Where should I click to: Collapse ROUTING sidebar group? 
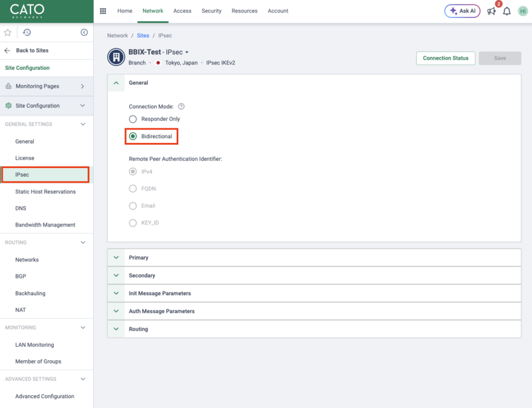(82, 243)
